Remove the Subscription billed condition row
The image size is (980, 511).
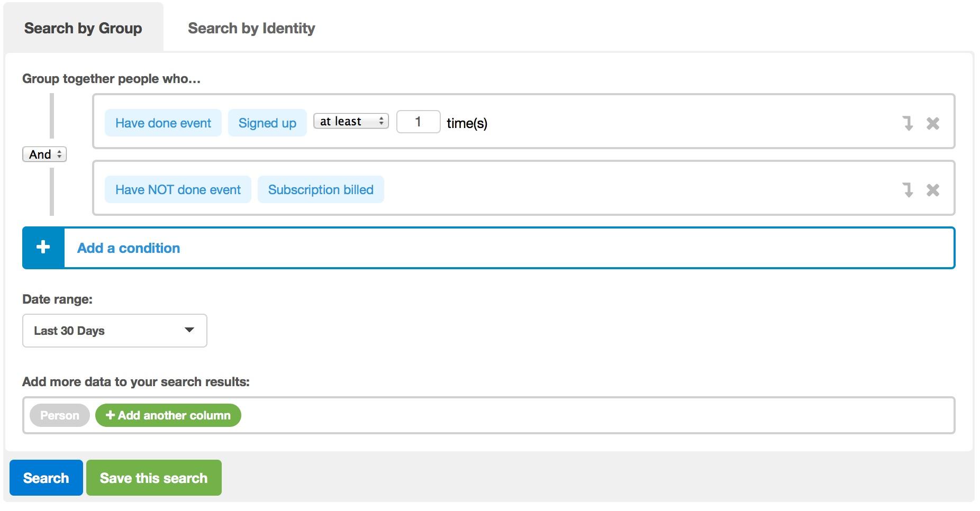coord(932,190)
